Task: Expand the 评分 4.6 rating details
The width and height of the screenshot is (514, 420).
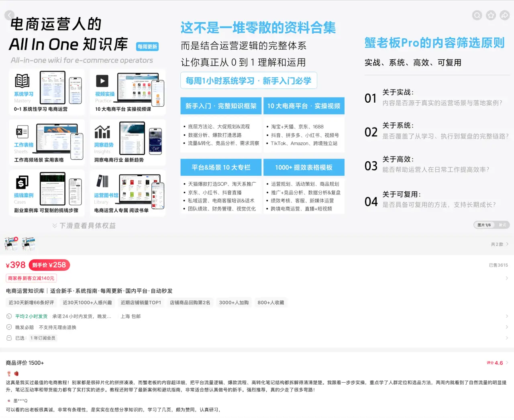Action: click(x=497, y=363)
